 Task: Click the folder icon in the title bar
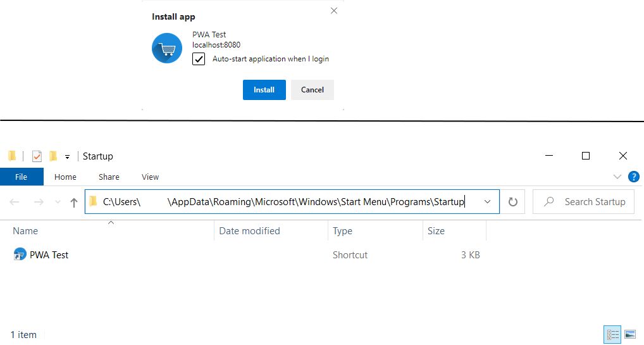12,156
